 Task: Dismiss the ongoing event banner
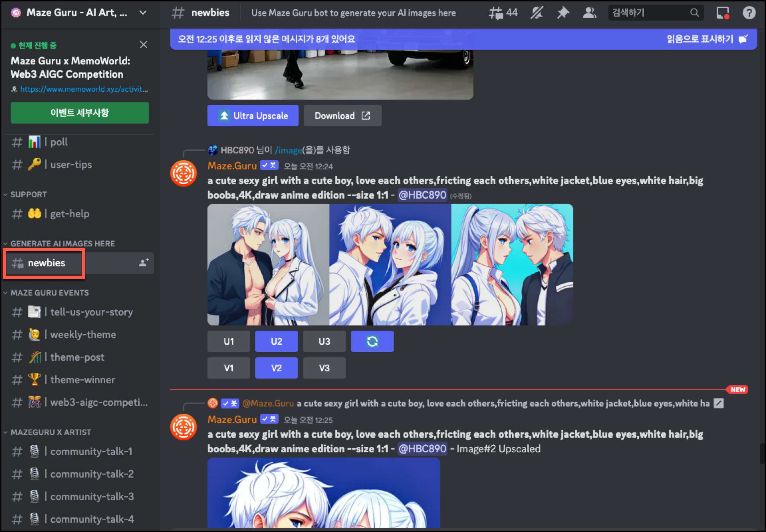(x=143, y=45)
